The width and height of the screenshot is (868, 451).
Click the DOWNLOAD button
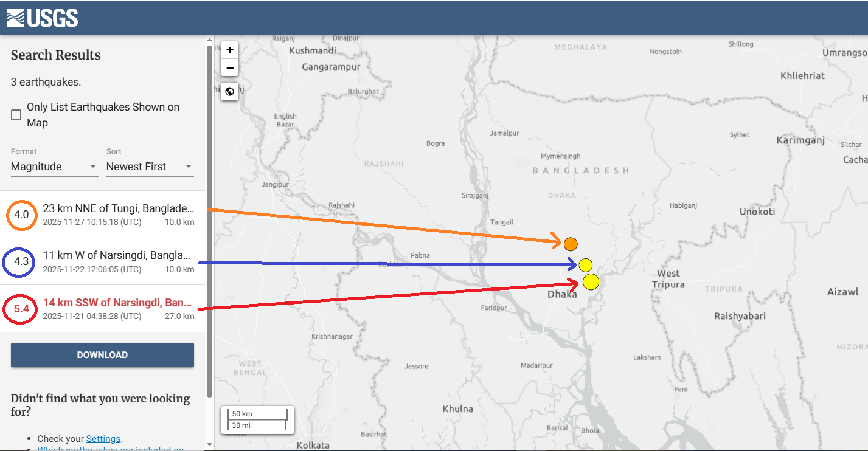102,355
